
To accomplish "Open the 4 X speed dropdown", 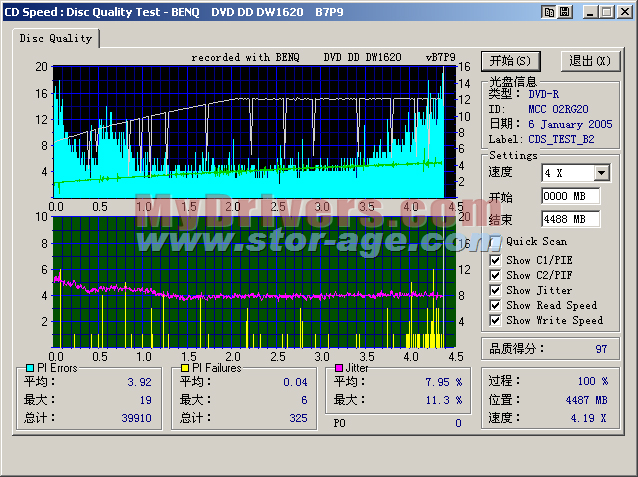I will [601, 173].
